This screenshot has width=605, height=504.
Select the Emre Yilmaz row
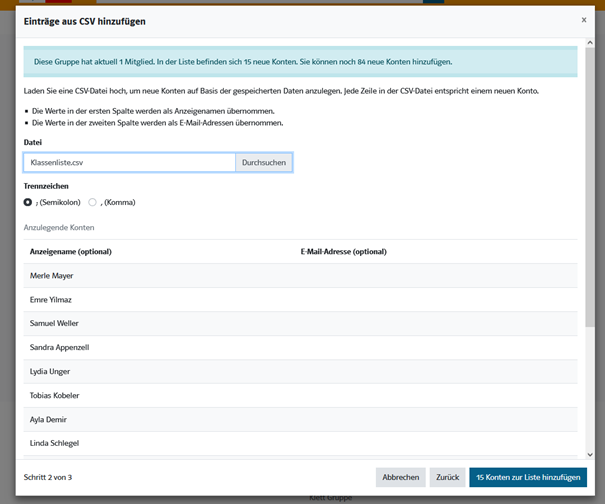coord(51,299)
